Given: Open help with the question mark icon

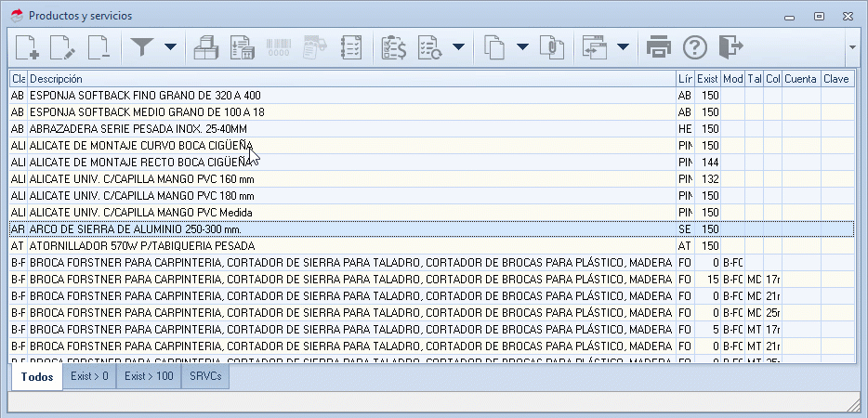Looking at the screenshot, I should 695,46.
